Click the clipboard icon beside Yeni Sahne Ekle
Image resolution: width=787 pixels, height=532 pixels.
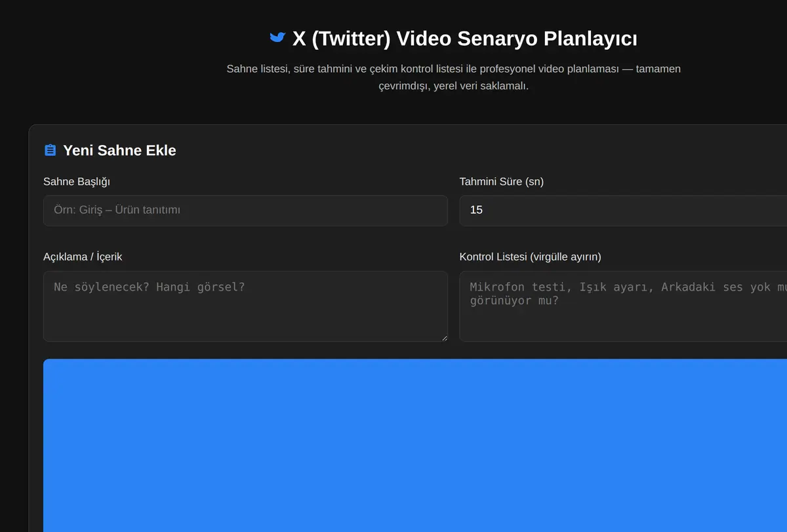[x=50, y=150]
